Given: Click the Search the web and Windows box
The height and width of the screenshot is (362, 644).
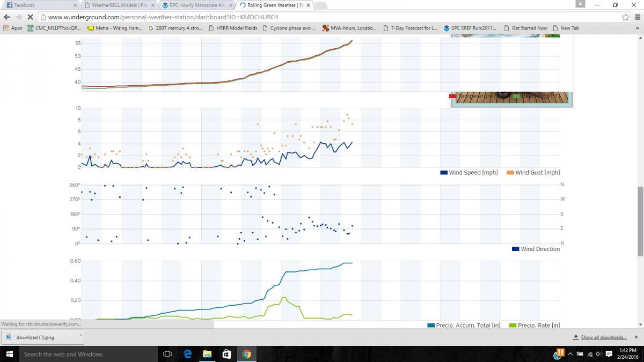Looking at the screenshot, I should [89, 354].
